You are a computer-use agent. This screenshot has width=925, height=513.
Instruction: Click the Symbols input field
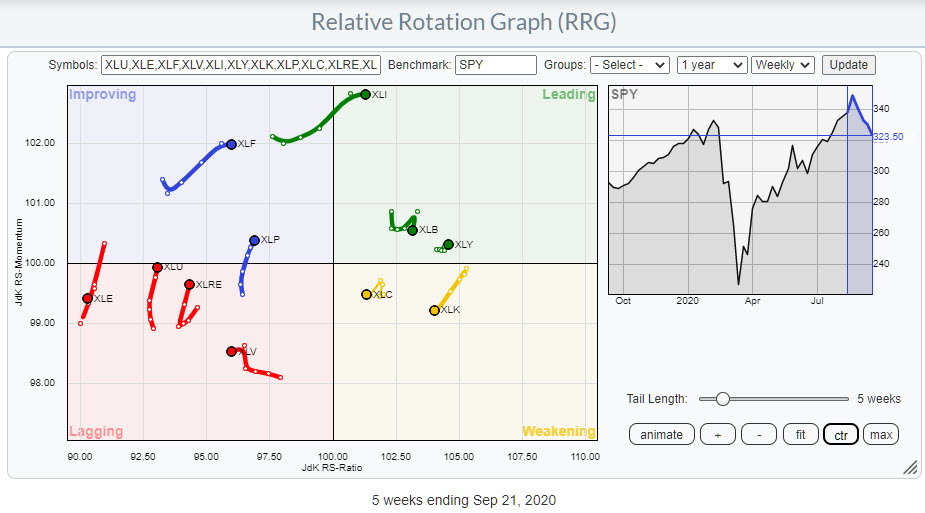[240, 65]
